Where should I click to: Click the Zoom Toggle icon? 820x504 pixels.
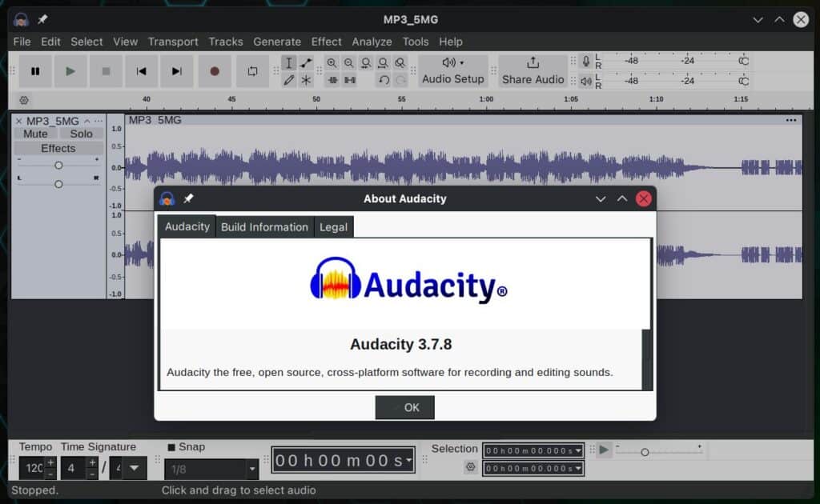point(400,63)
